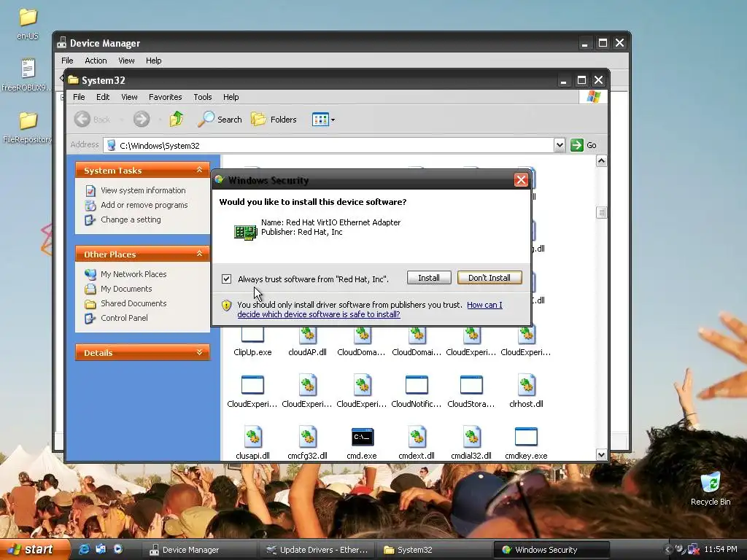Open the Tools menu
The image size is (747, 560).
tap(203, 97)
